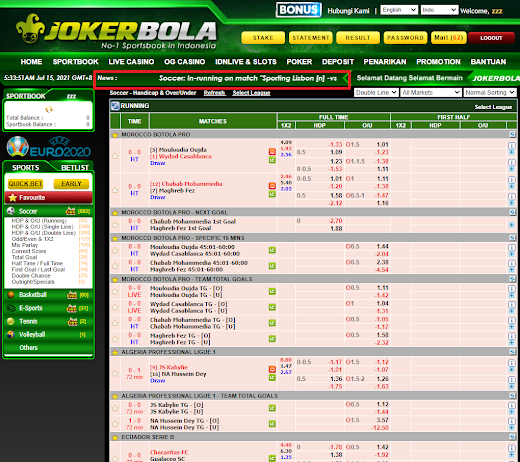Click the orange live-stream icon for JS Kabylie

272,369
